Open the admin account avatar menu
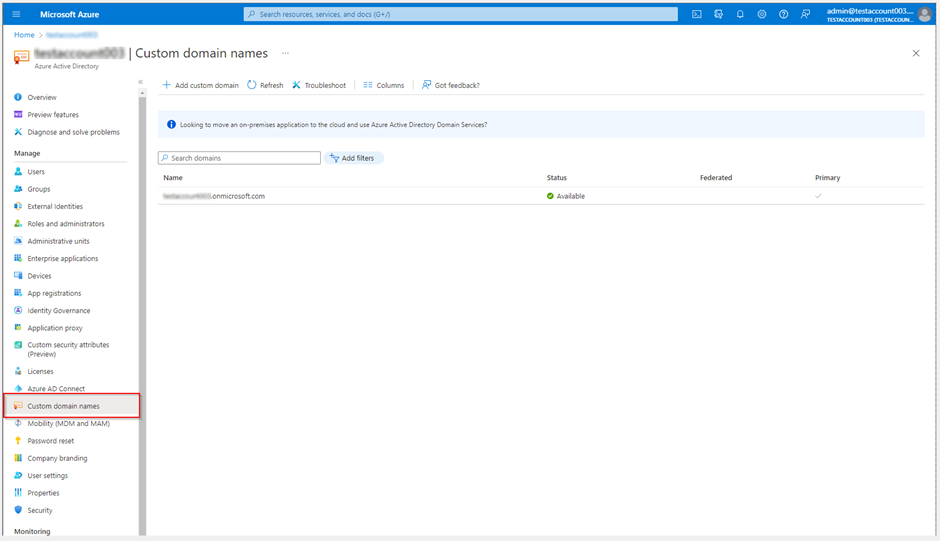Viewport: 940px width, 541px height. click(924, 14)
